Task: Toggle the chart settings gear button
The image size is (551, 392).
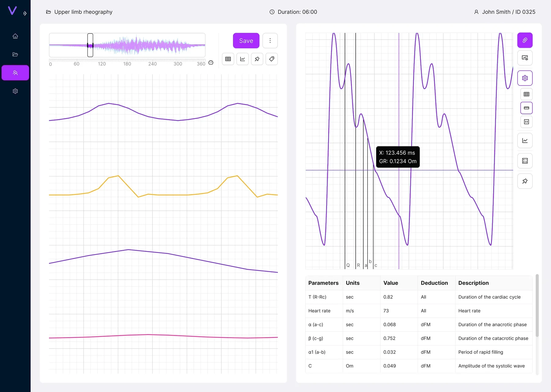Action: tap(525, 78)
